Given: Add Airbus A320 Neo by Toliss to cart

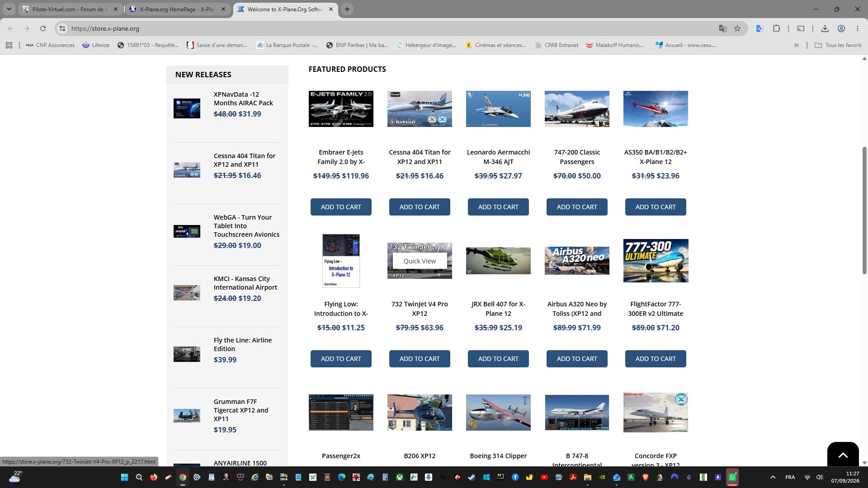Looking at the screenshot, I should [577, 359].
